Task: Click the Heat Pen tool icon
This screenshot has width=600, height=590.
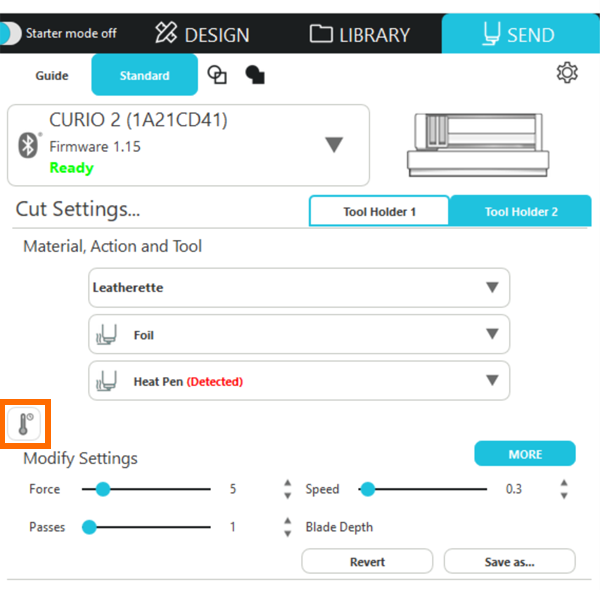Action: click(x=105, y=381)
